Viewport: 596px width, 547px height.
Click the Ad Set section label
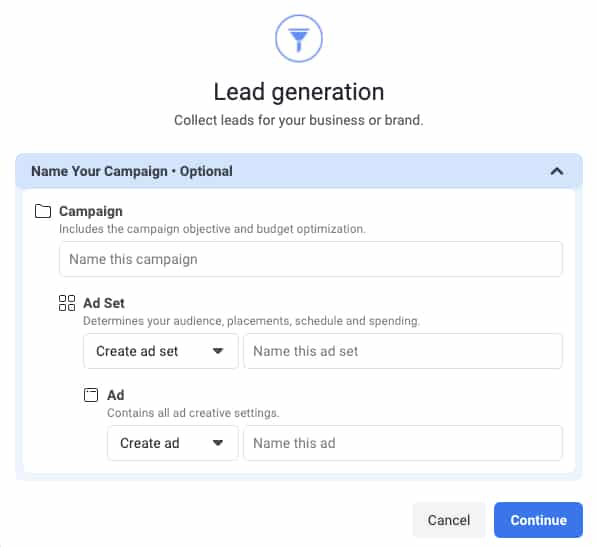(104, 303)
